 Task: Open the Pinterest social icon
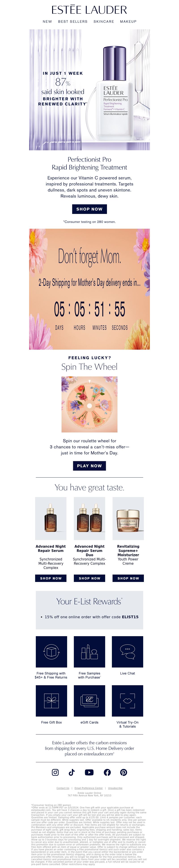[x=124, y=772]
